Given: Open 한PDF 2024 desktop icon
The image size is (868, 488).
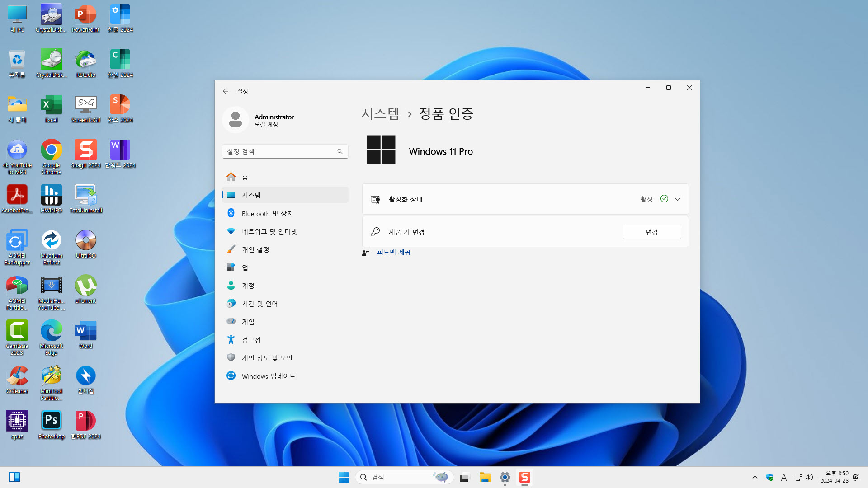Looking at the screenshot, I should 85,425.
